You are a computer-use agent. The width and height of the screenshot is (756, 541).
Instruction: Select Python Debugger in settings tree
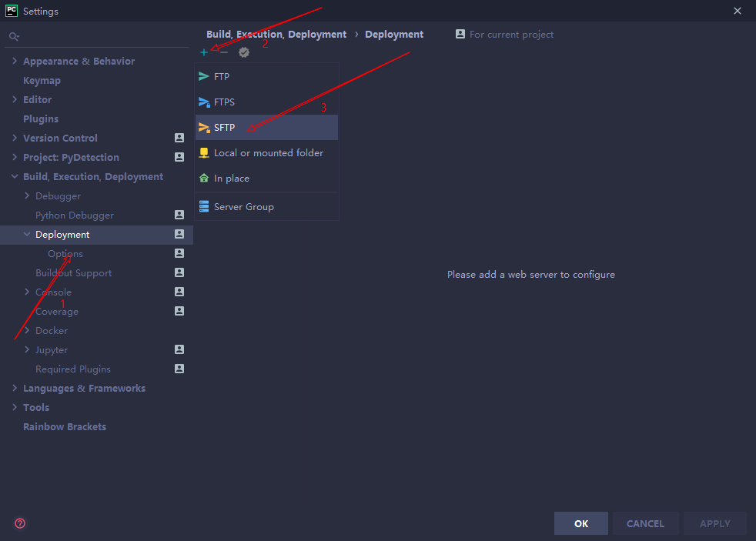click(x=75, y=215)
